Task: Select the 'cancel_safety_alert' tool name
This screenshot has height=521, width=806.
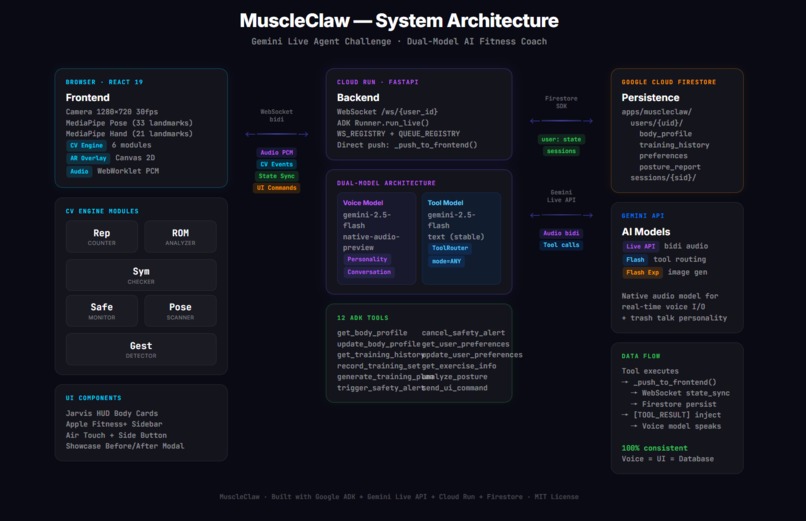Action: (x=463, y=333)
